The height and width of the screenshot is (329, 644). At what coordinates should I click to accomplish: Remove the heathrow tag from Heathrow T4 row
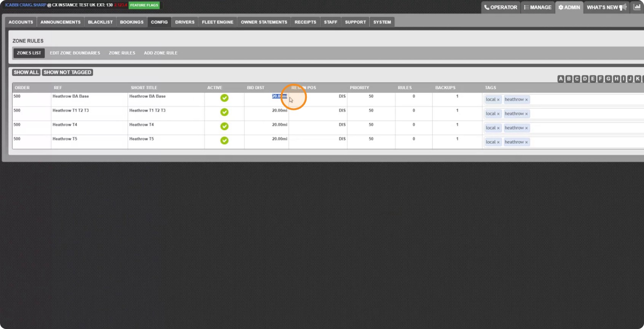526,128
